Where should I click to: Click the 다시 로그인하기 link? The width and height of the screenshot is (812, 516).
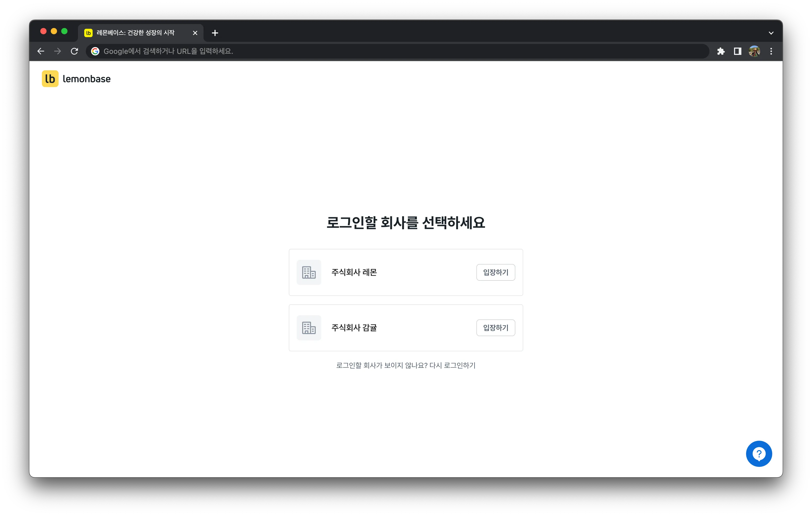pyautogui.click(x=452, y=365)
